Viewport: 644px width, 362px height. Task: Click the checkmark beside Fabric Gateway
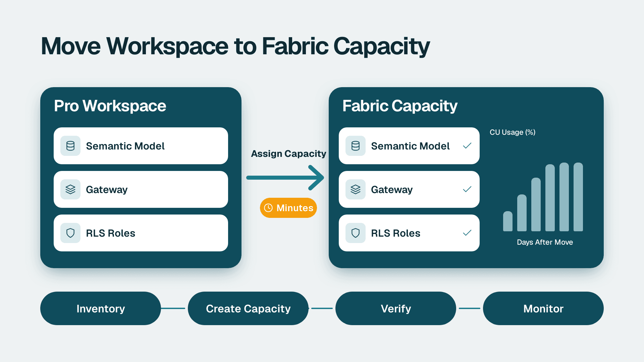click(467, 189)
